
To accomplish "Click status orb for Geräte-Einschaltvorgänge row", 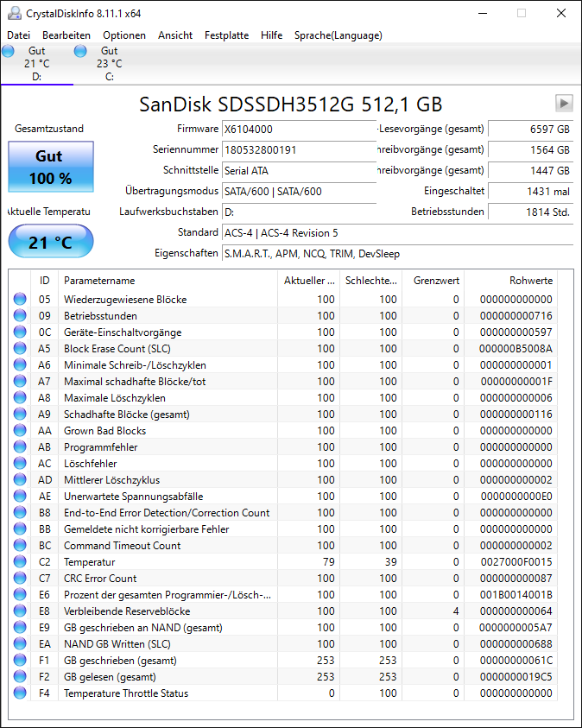I will pos(20,332).
